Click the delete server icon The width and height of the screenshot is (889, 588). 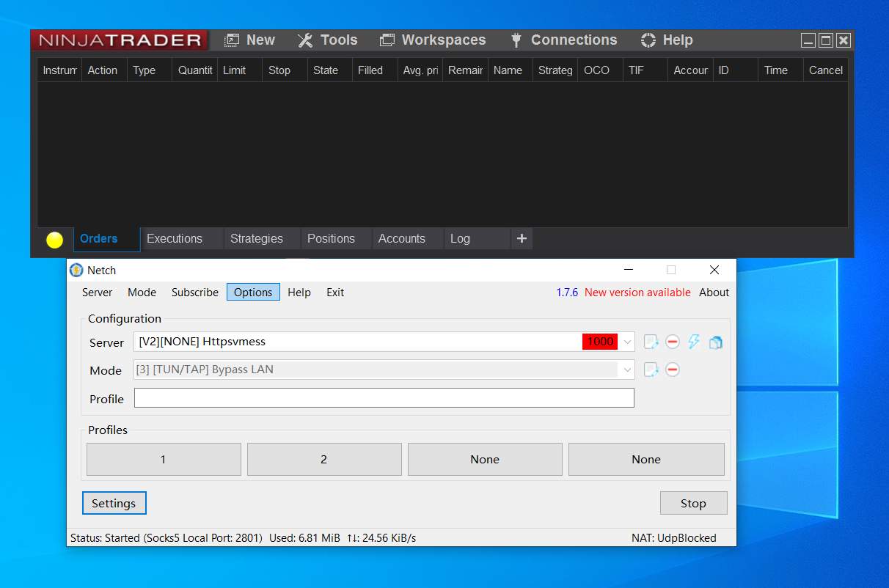(673, 342)
